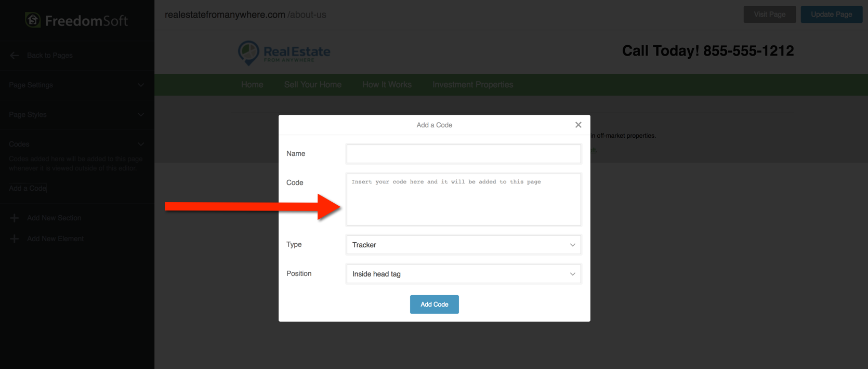Open the Position dropdown showing Inside head tag
Screen dimensions: 868x369
464,274
